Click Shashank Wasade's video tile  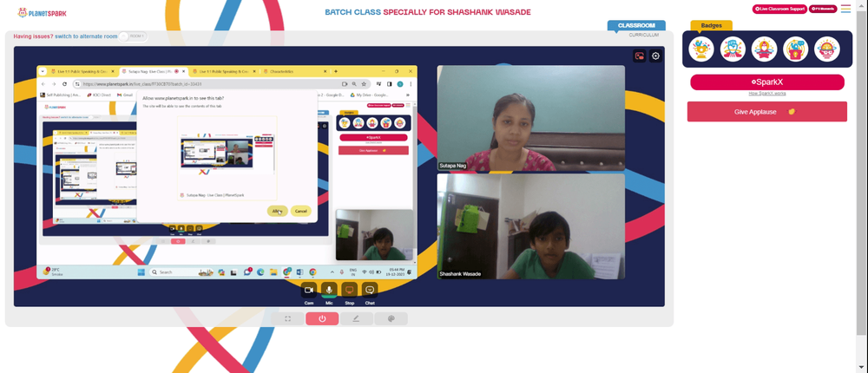tap(531, 226)
